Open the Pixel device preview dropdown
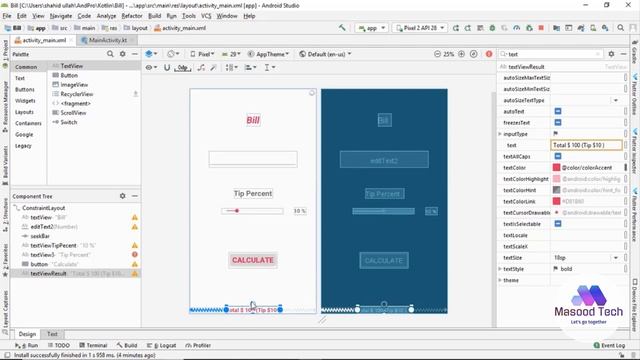This screenshot has width=640, height=360. point(202,54)
